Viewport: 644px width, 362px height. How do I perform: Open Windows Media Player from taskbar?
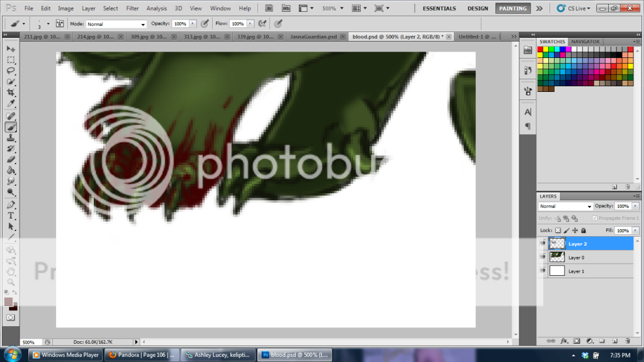coord(65,355)
